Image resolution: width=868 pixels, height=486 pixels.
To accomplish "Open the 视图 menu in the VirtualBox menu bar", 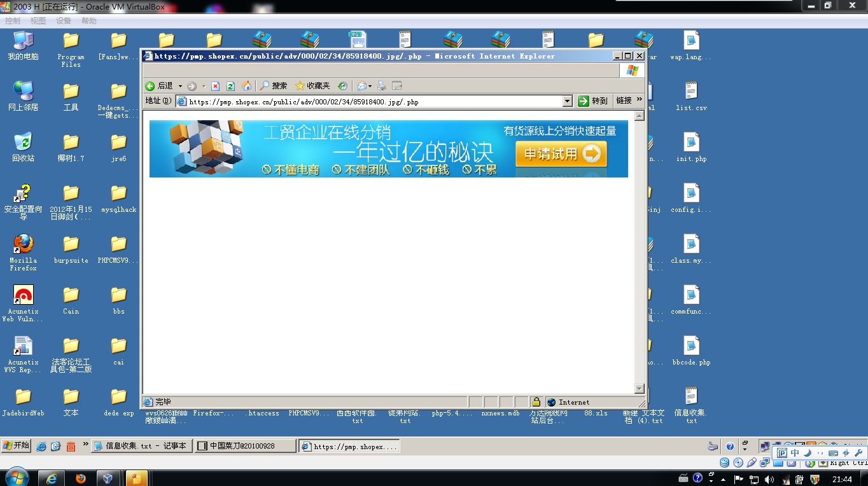I will (38, 21).
